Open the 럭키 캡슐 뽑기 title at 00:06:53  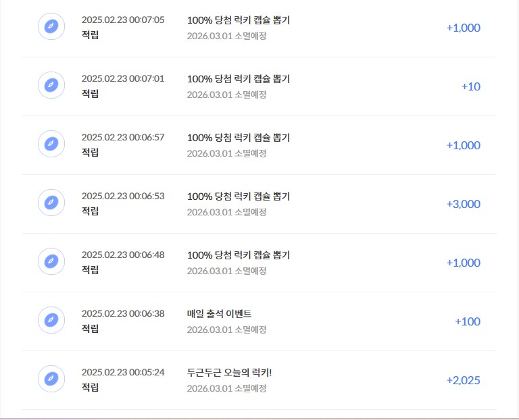(x=239, y=196)
